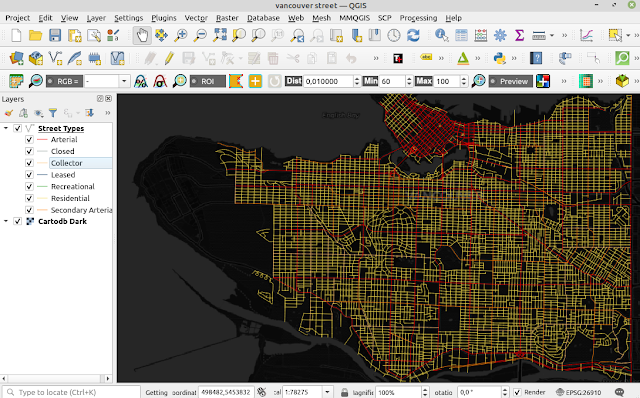640x398 pixels.
Task: Click the Select Features tool icon
Action: point(615,36)
